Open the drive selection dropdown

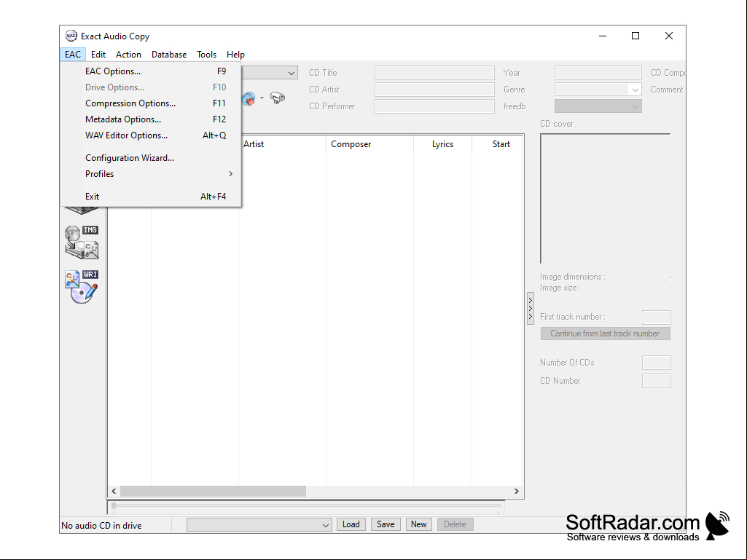click(291, 73)
